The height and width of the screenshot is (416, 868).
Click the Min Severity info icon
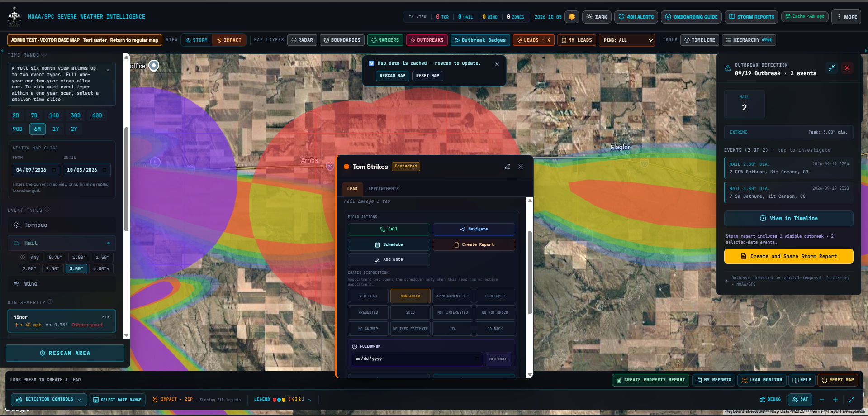pyautogui.click(x=50, y=302)
